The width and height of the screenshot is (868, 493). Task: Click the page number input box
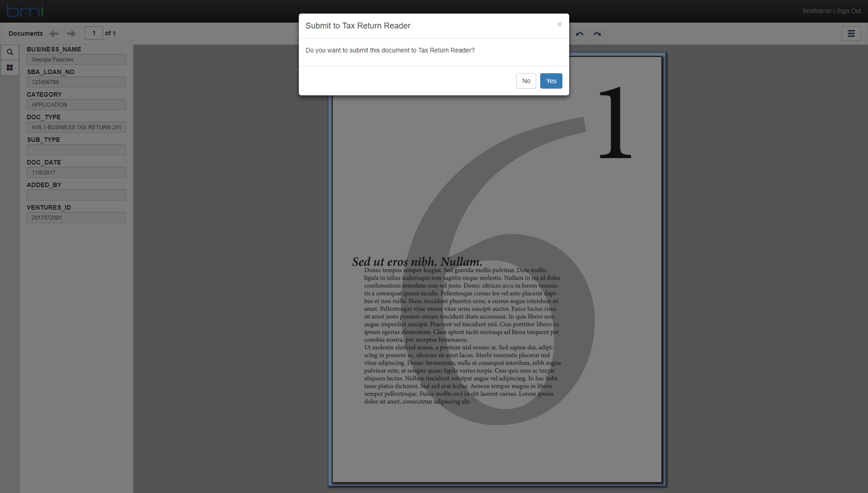click(x=94, y=33)
